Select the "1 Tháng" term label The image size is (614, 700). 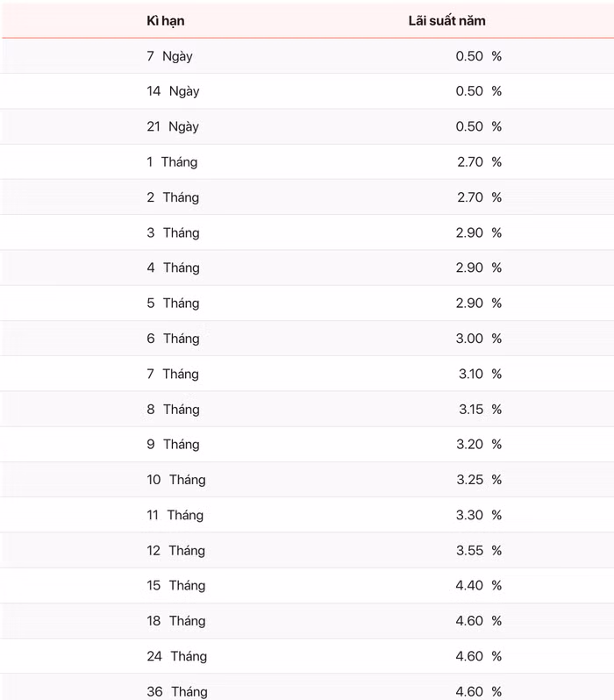(x=172, y=162)
